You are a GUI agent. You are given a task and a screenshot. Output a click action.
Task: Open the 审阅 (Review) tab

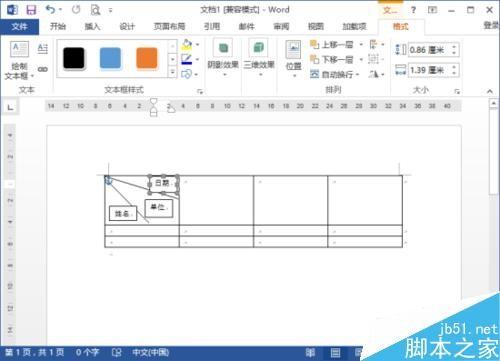[x=281, y=26]
